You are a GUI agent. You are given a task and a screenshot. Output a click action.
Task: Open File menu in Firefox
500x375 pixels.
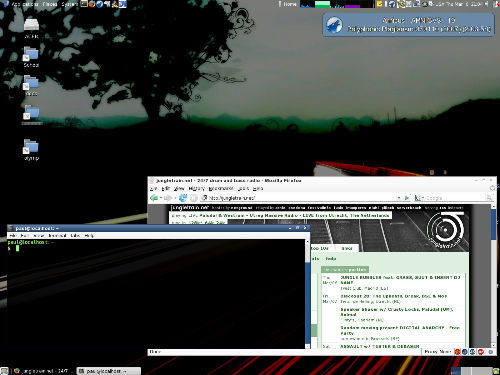click(x=153, y=188)
